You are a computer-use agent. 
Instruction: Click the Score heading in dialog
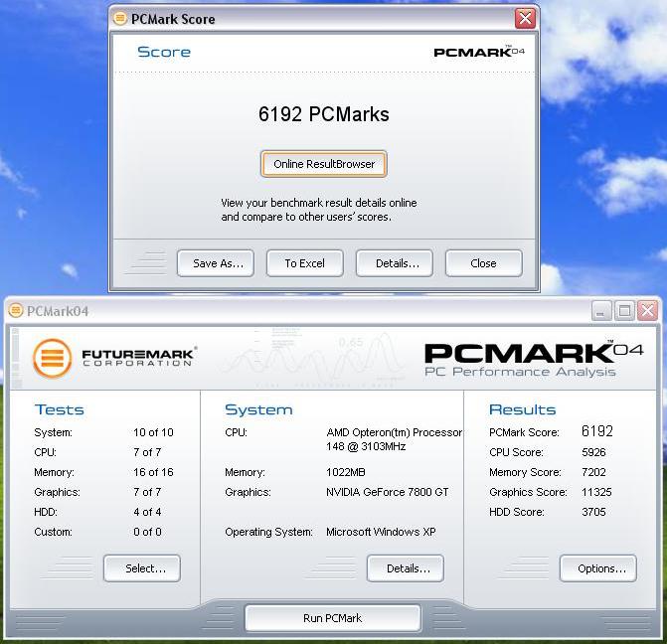click(164, 52)
